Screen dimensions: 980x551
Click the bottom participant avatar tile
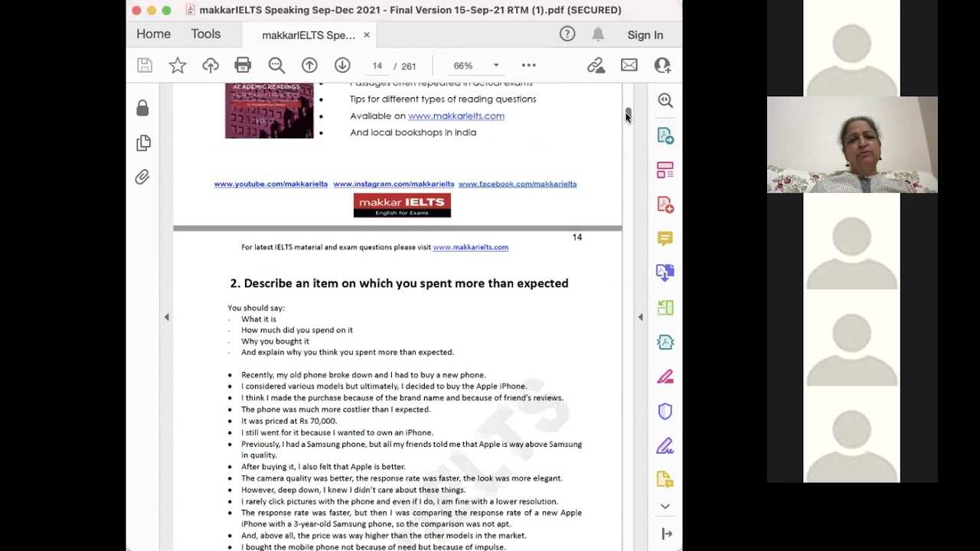pyautogui.click(x=851, y=435)
